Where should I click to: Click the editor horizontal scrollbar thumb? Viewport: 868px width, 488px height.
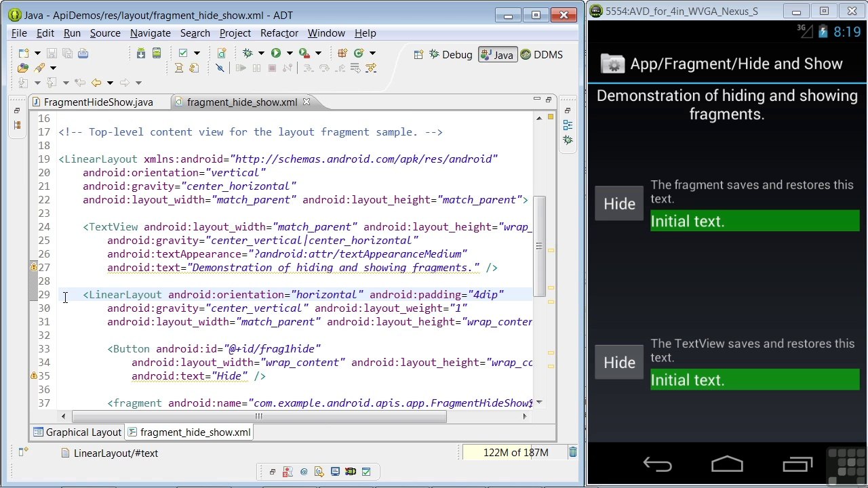click(x=259, y=416)
